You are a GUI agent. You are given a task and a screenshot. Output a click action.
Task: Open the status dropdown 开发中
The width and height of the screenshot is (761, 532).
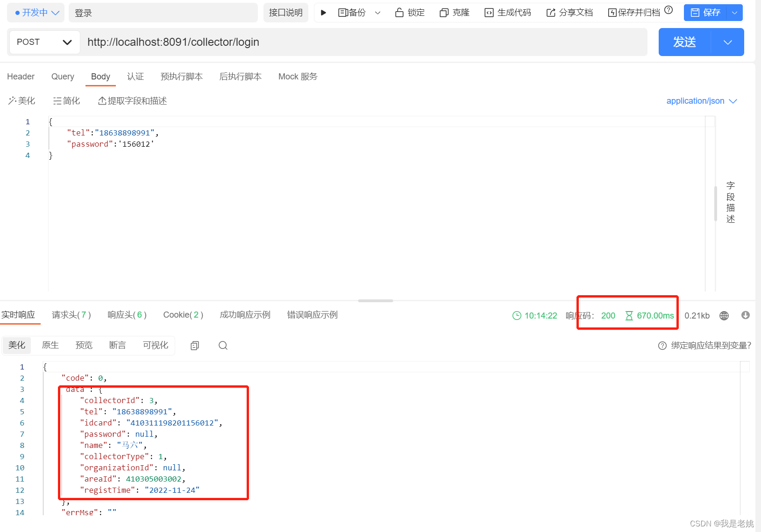tap(36, 13)
